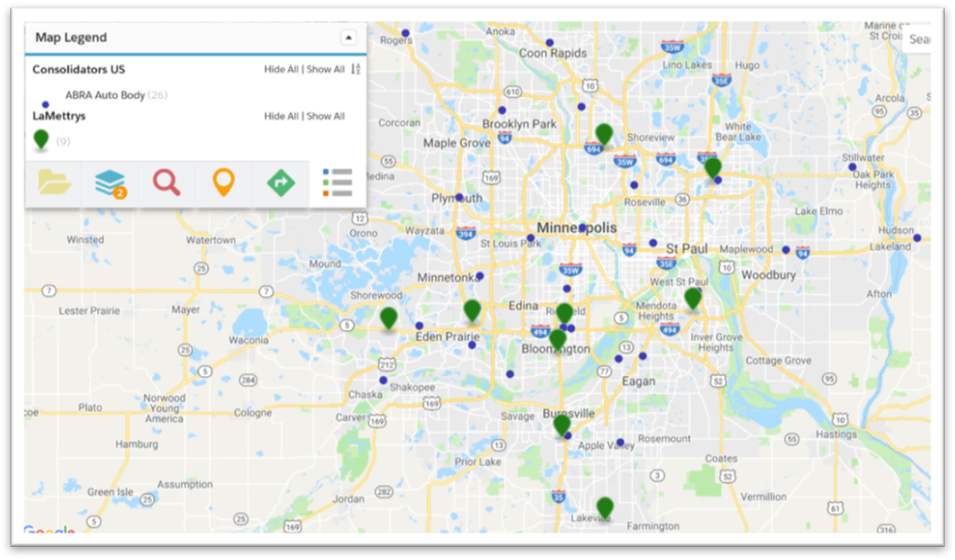Click the LaMettrys green pin legend marker
955x560 pixels.
[x=41, y=140]
